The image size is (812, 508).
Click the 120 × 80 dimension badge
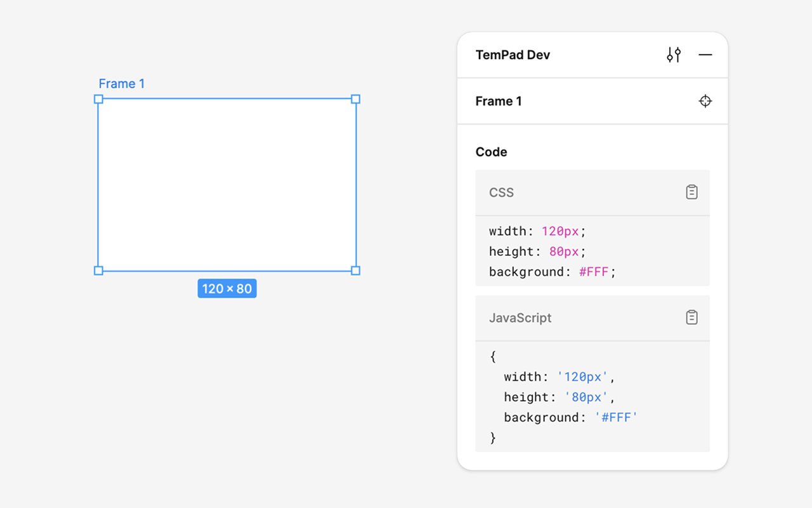click(227, 288)
